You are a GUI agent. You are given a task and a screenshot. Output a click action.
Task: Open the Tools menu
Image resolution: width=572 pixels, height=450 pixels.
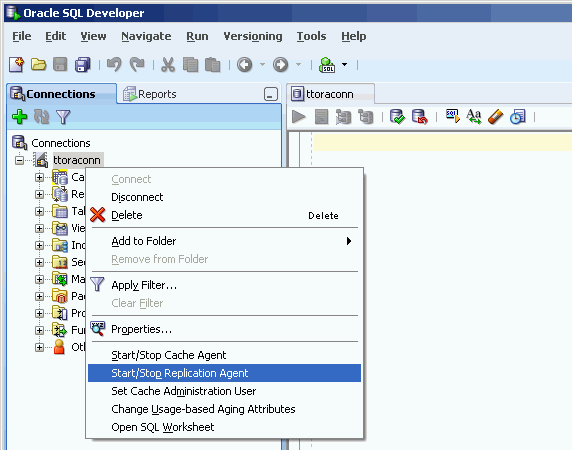click(311, 36)
